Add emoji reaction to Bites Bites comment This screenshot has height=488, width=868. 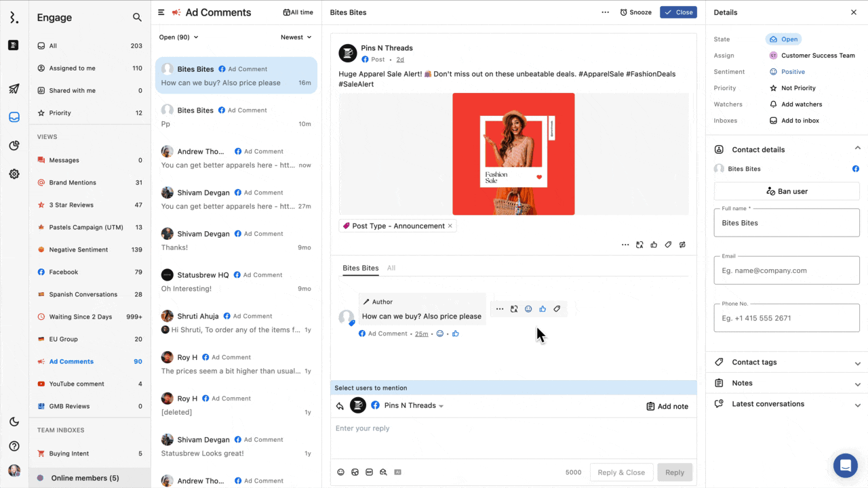528,309
